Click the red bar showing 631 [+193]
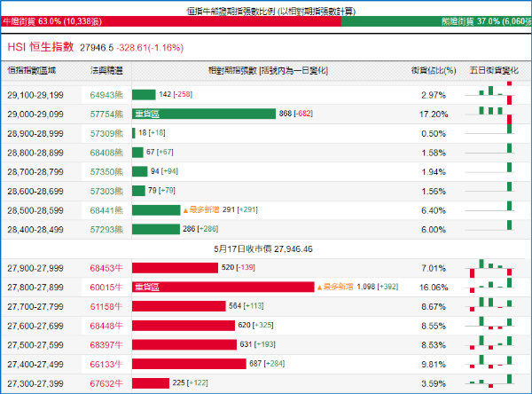The height and width of the screenshot is (394, 532). tap(184, 344)
